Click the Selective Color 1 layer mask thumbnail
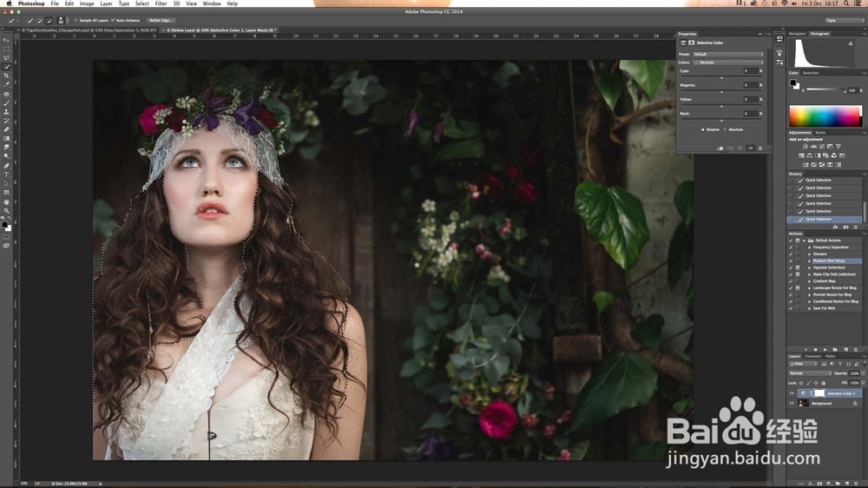The height and width of the screenshot is (488, 868). pyautogui.click(x=819, y=393)
